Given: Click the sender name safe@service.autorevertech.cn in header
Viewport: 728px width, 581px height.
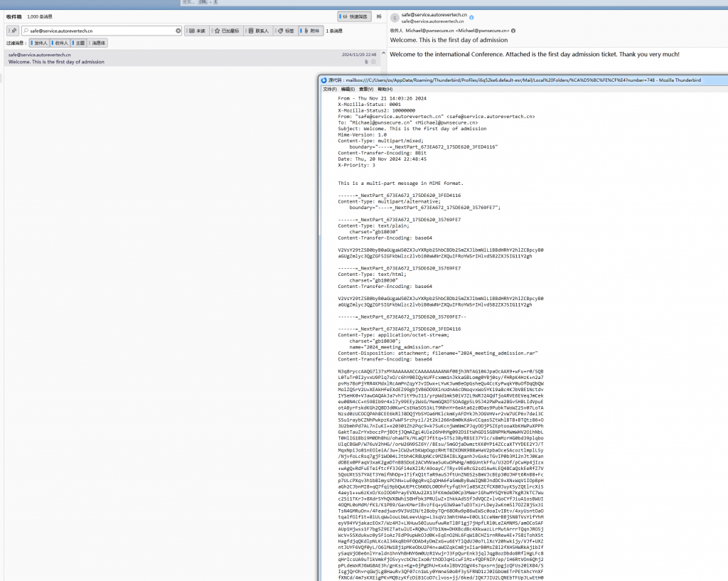Looking at the screenshot, I should tap(434, 15).
